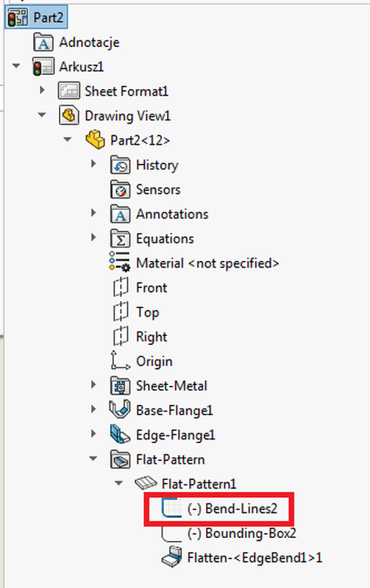Expand the Sheet-Metal folder

coord(93,384)
